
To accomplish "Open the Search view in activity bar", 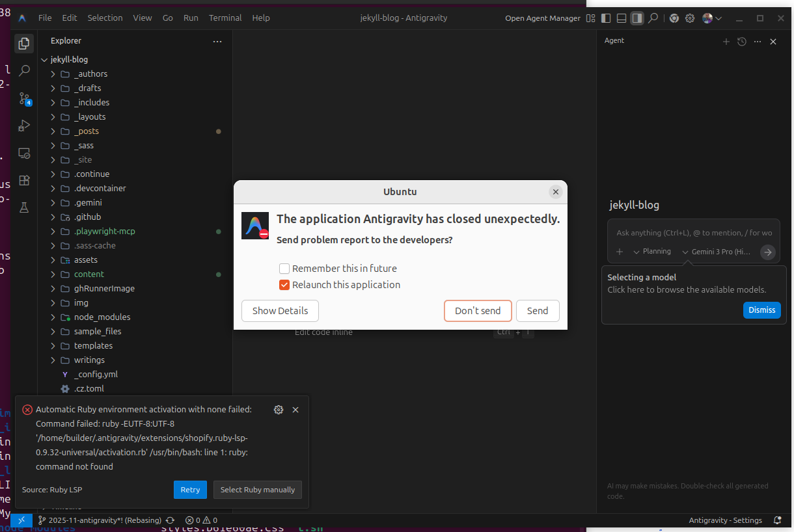I will [x=24, y=70].
